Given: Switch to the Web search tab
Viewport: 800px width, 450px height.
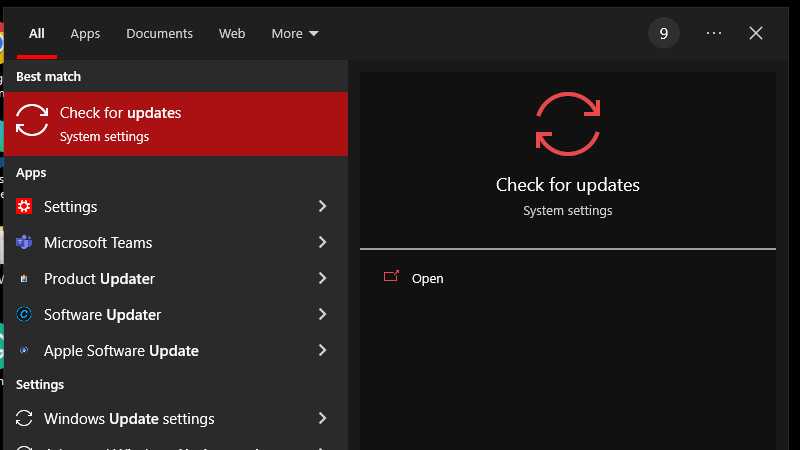Looking at the screenshot, I should pos(232,34).
